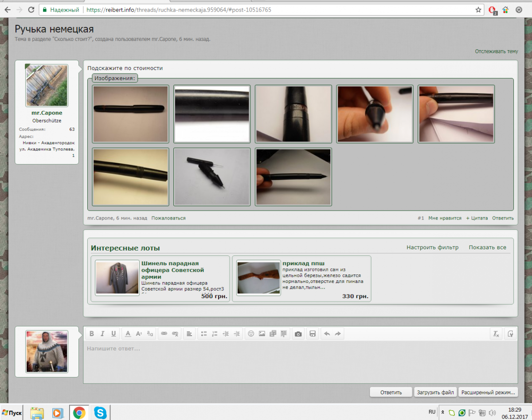Open the yellow-toned pen barrel thumbnail
The image size is (532, 420).
[x=131, y=177]
